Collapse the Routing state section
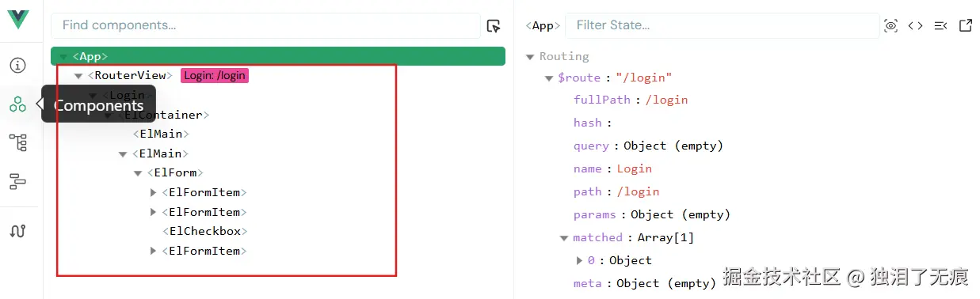 pos(530,57)
